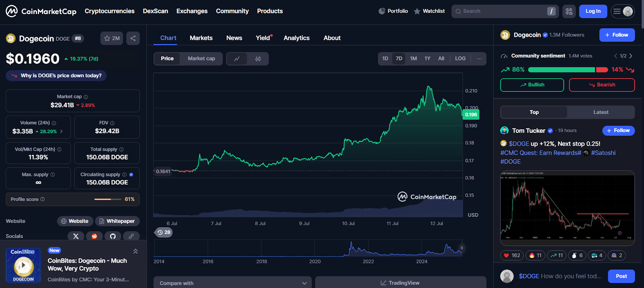Go to previous sentiment page arrow

(615, 56)
